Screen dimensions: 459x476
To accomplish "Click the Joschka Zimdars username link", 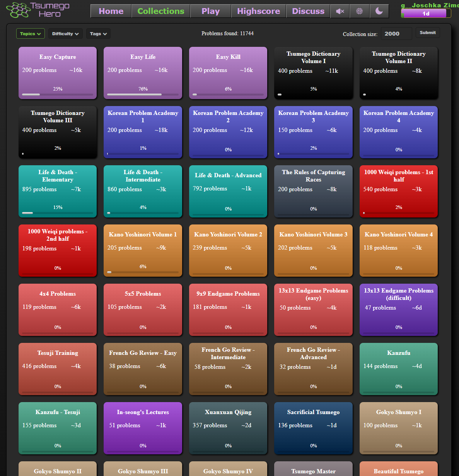I will (429, 5).
